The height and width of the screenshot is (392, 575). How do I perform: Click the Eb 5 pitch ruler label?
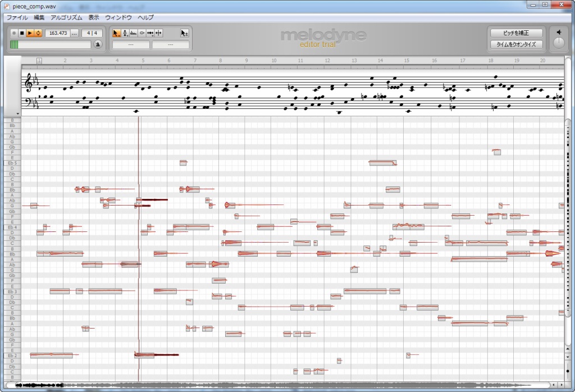click(x=12, y=163)
